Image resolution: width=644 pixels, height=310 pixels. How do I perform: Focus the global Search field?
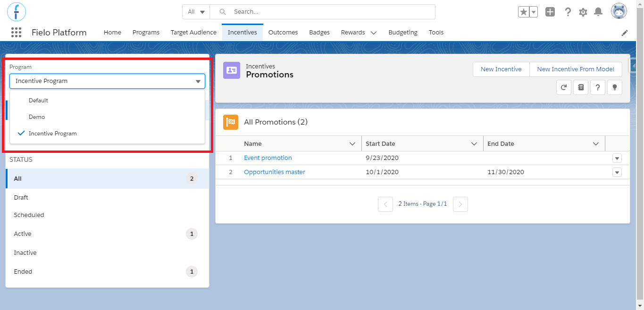click(323, 12)
